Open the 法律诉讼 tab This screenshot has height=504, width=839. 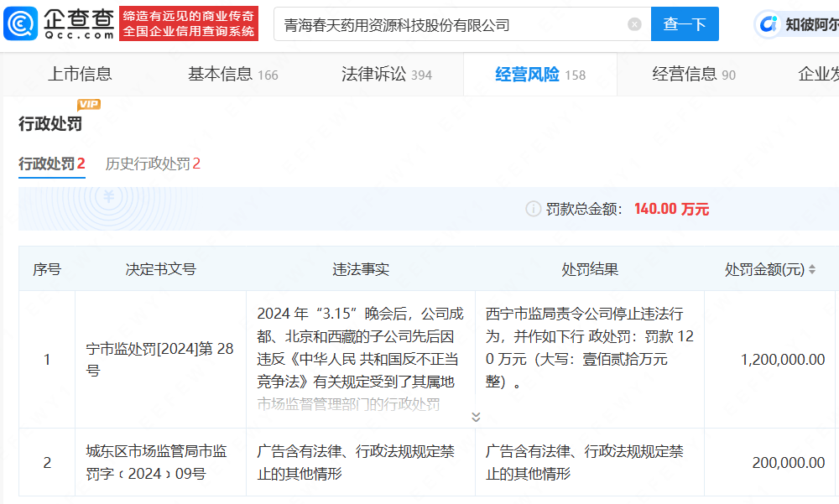pos(386,75)
